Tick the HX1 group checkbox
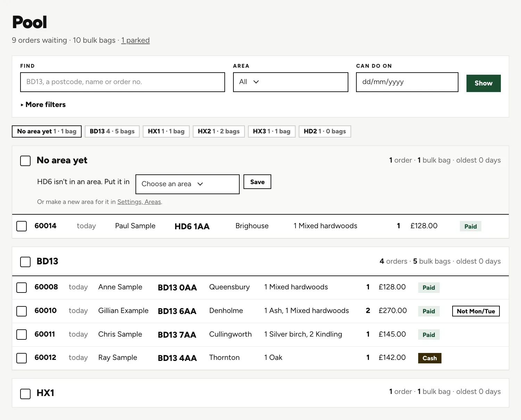The width and height of the screenshot is (521, 420). (x=25, y=394)
